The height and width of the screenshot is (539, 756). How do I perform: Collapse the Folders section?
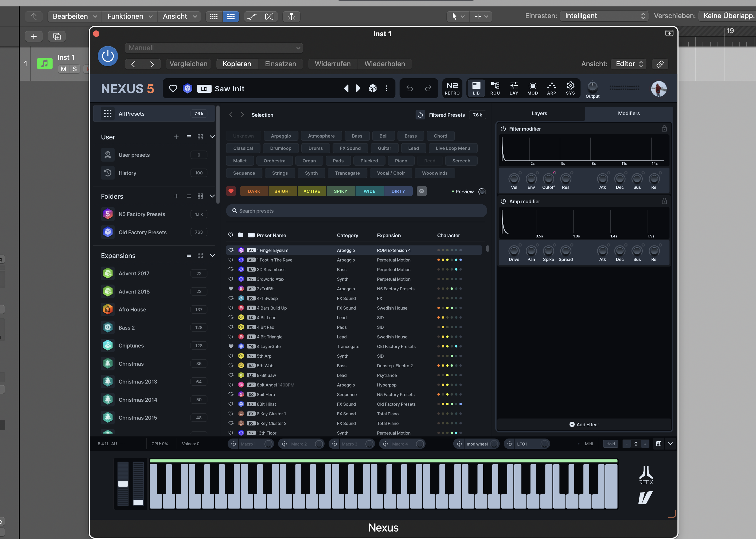point(212,196)
